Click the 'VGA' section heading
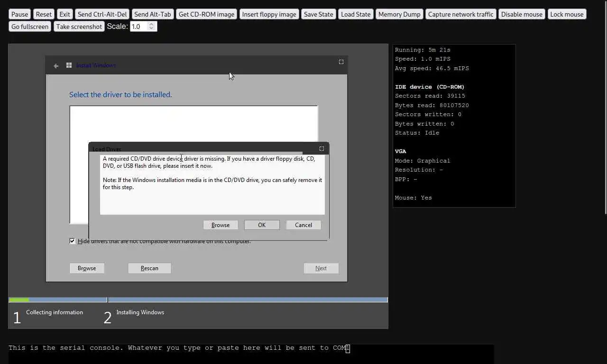This screenshot has width=607, height=364. pos(401,151)
